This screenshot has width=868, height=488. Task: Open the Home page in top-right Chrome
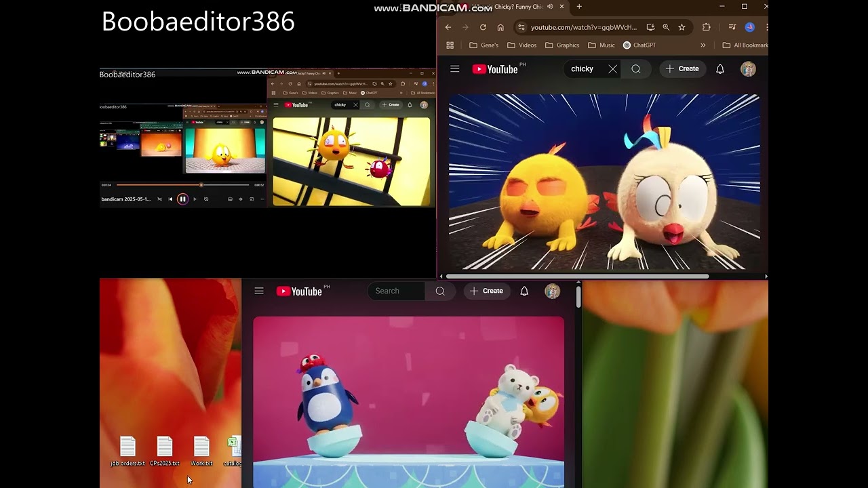[500, 27]
